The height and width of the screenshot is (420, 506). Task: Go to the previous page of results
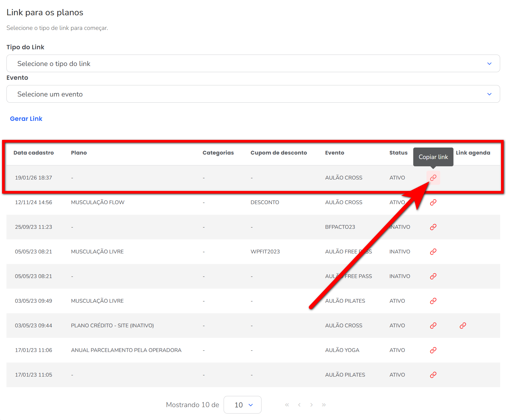pos(299,405)
